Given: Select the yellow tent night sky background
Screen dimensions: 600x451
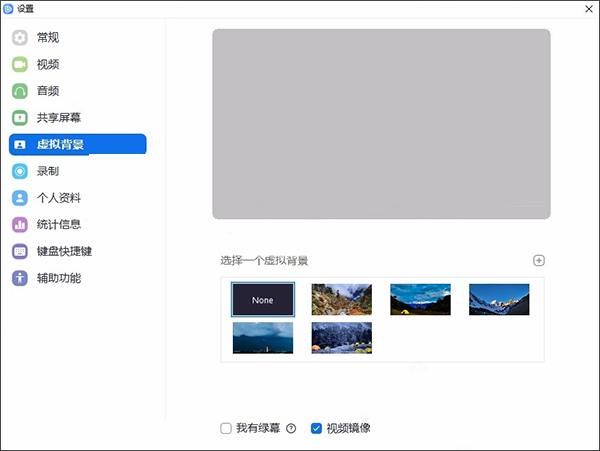Looking at the screenshot, I should 421,300.
